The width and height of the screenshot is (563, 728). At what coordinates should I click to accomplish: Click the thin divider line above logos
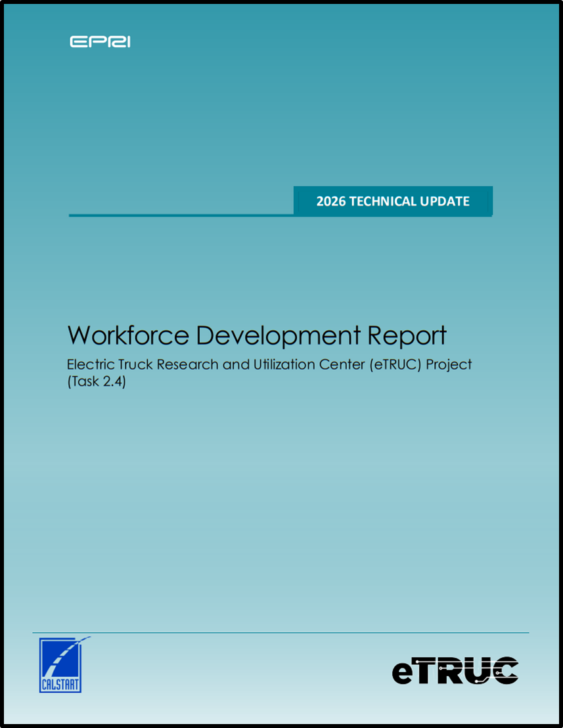click(281, 633)
